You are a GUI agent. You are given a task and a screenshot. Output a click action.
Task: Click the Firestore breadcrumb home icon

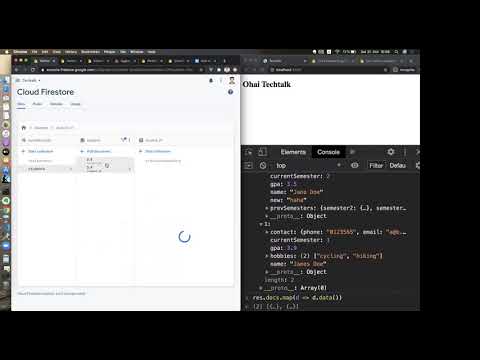pyautogui.click(x=24, y=128)
